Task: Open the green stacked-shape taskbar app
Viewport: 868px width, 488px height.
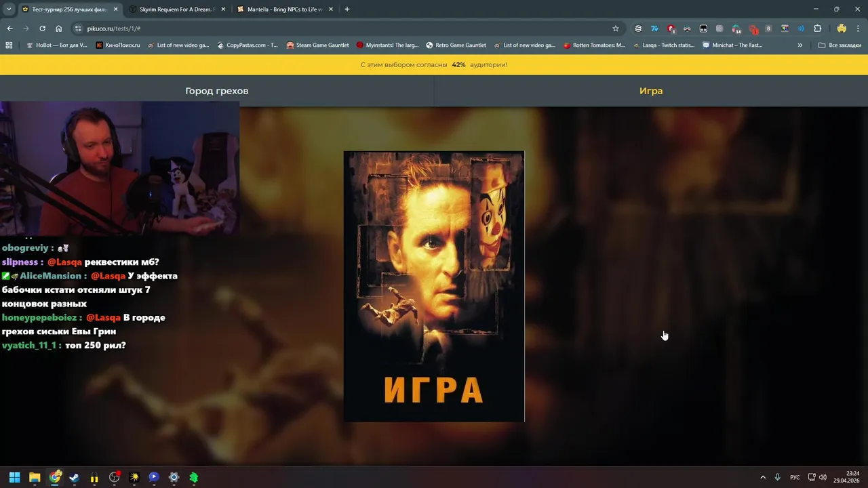Action: pyautogui.click(x=193, y=477)
